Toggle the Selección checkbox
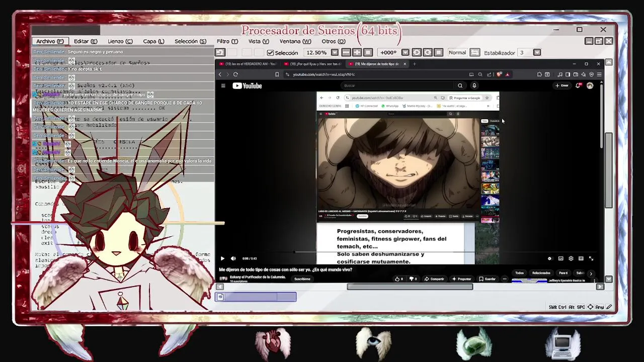This screenshot has width=644, height=362. click(270, 53)
